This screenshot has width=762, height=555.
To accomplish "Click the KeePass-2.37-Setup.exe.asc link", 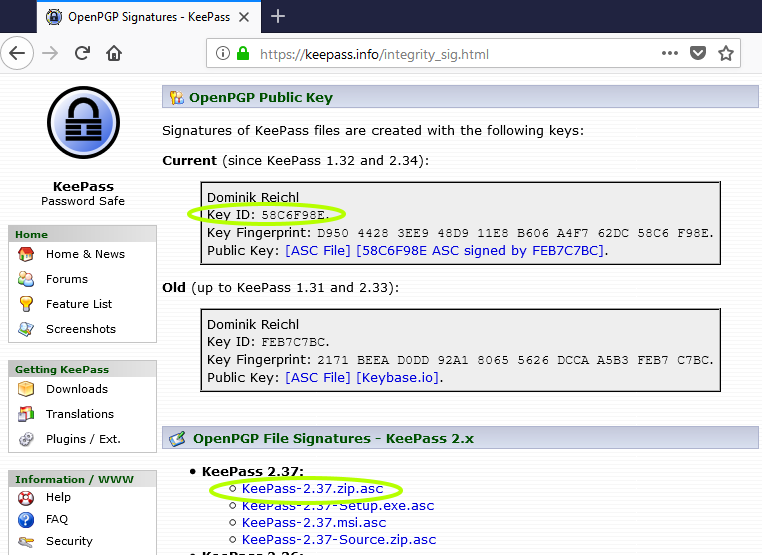I will point(337,506).
